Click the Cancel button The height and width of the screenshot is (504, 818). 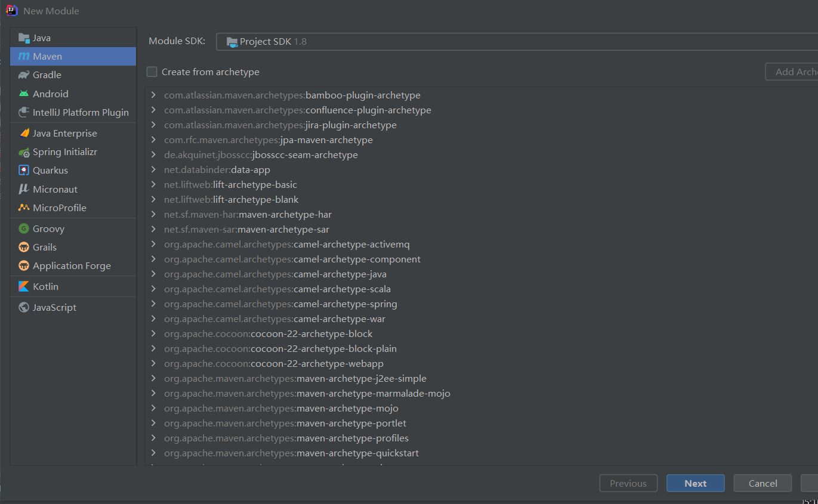point(763,483)
